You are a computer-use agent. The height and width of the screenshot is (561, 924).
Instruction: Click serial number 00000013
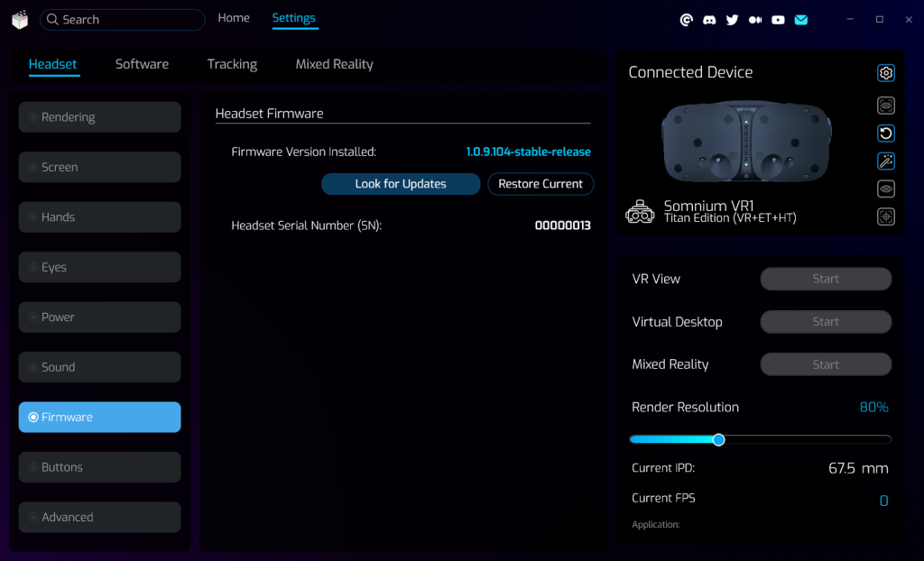[562, 225]
